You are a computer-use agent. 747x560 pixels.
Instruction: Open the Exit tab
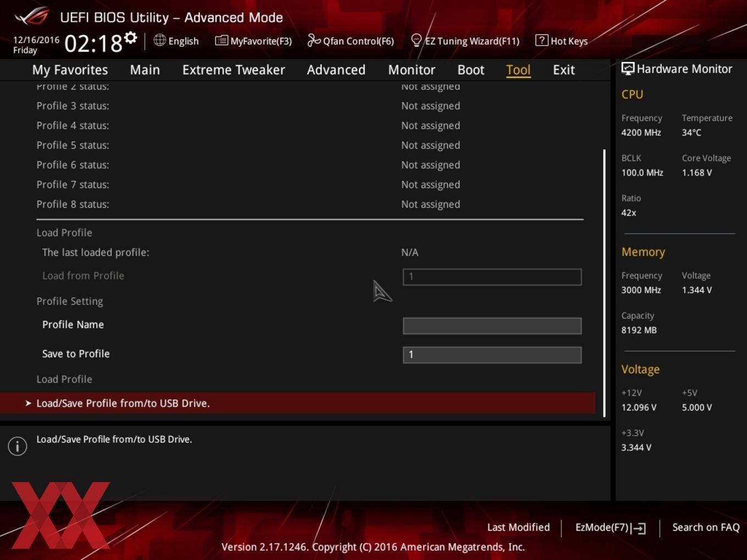tap(564, 70)
